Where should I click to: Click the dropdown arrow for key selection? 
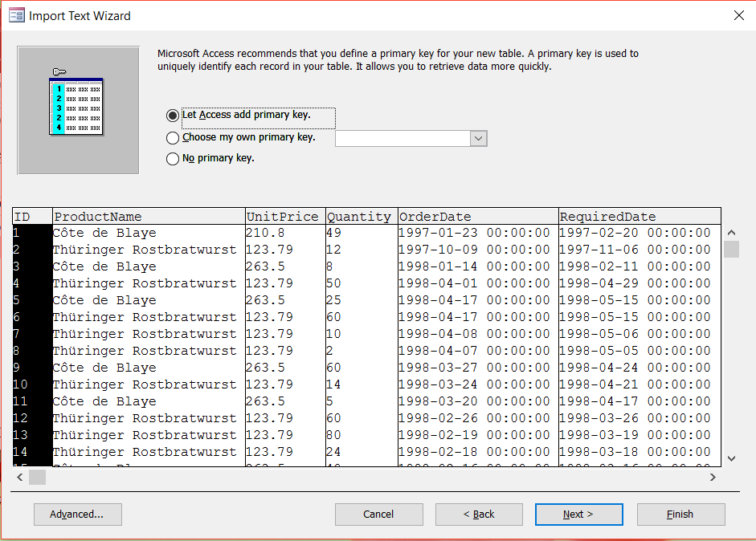pos(478,138)
